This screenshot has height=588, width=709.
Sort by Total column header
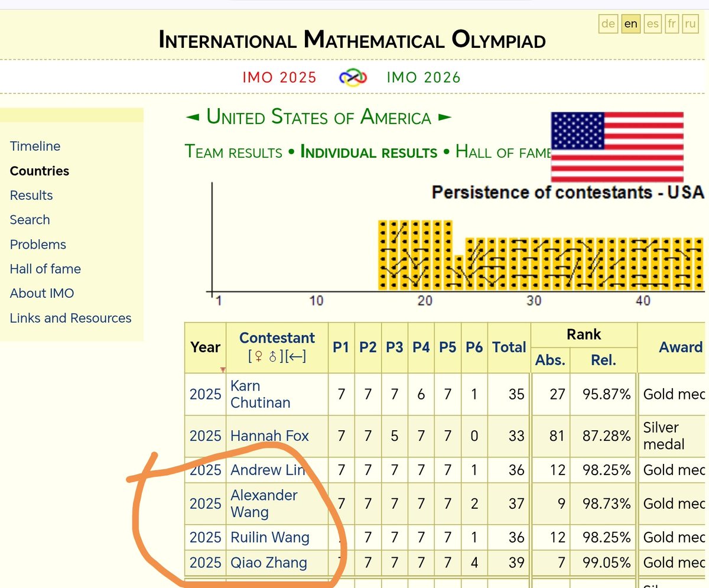[x=509, y=347]
